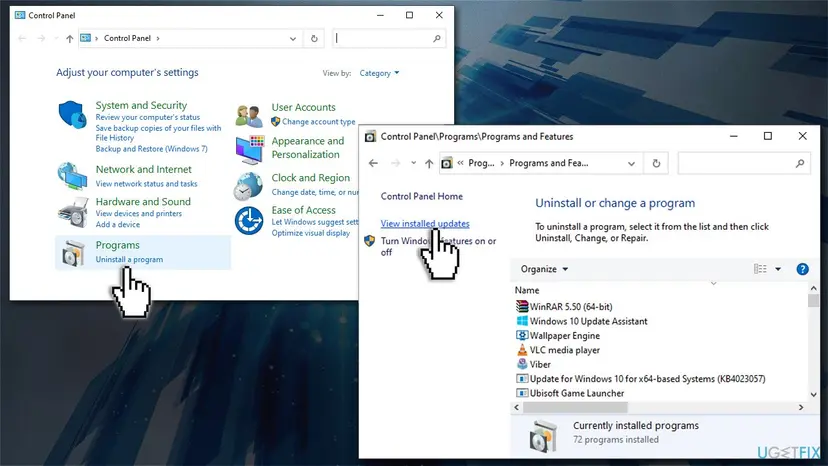Open the Programs category heading
828x466 pixels.
[117, 245]
